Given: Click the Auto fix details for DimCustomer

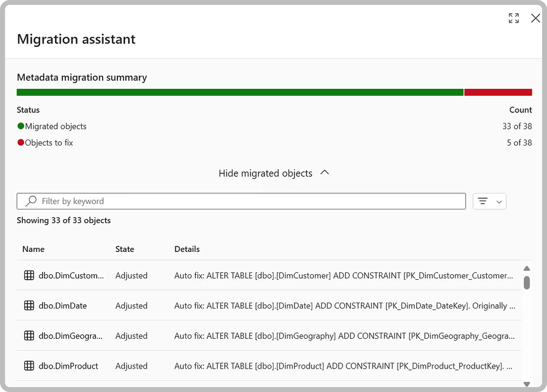Looking at the screenshot, I should 344,275.
